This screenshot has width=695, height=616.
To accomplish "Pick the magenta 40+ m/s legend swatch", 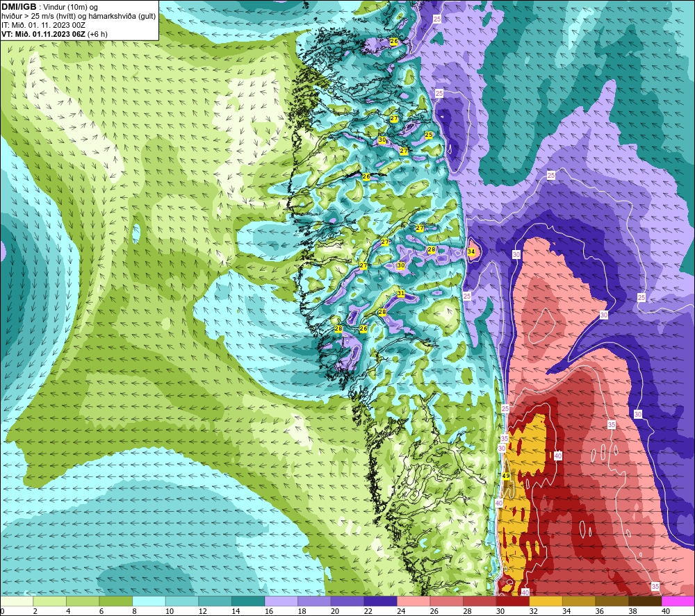I will click(678, 601).
